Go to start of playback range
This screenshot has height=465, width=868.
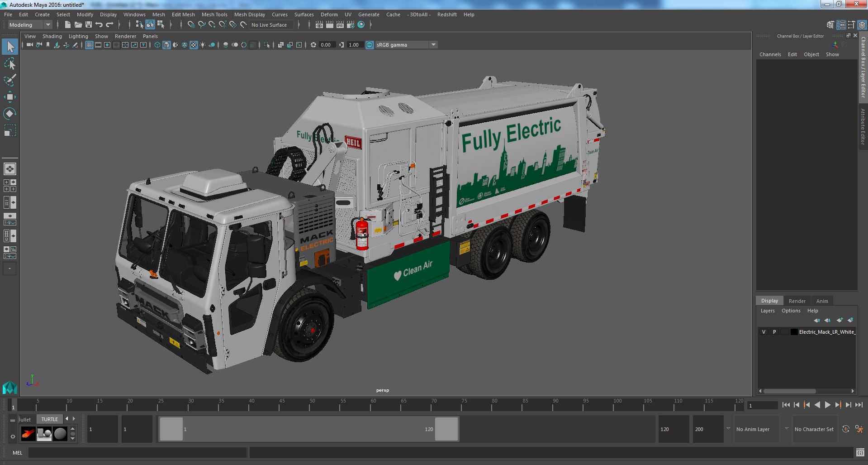[786, 405]
